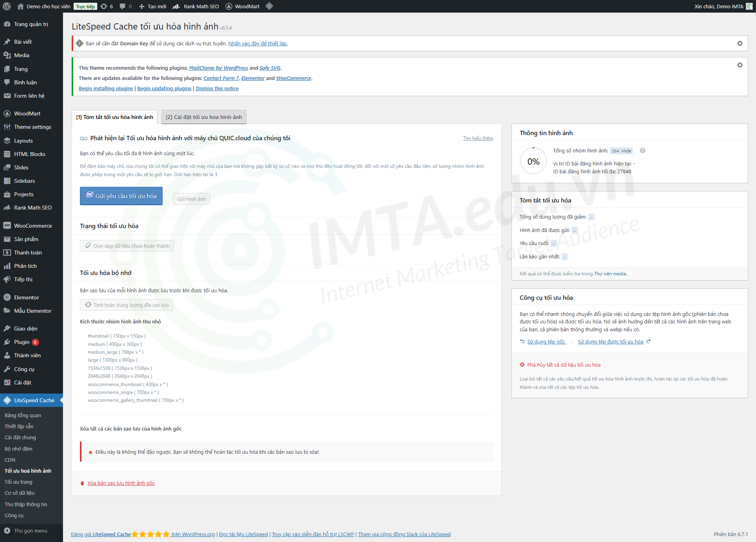This screenshot has height=542, width=756.
Task: Open Layouts menu item
Action: point(31,141)
